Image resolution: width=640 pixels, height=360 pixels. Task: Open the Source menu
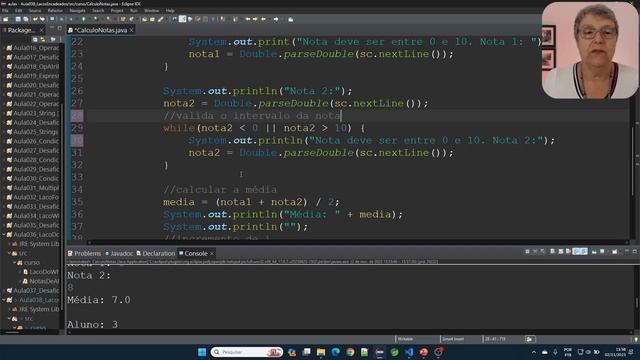(35, 11)
